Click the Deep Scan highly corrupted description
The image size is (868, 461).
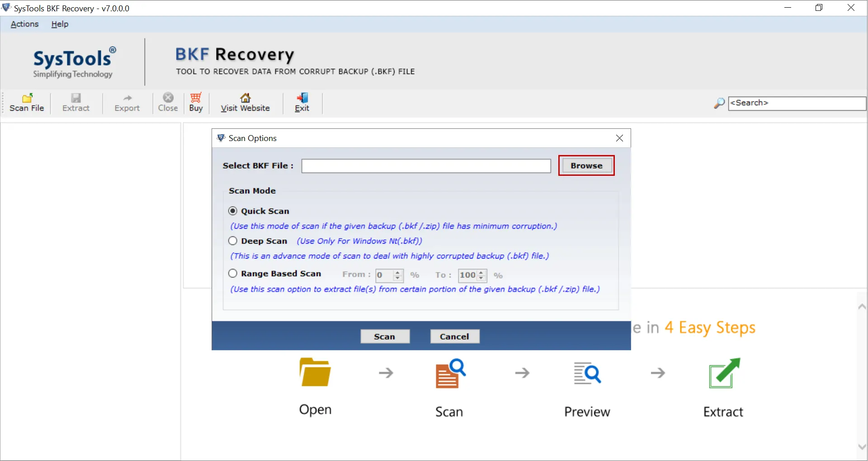390,256
